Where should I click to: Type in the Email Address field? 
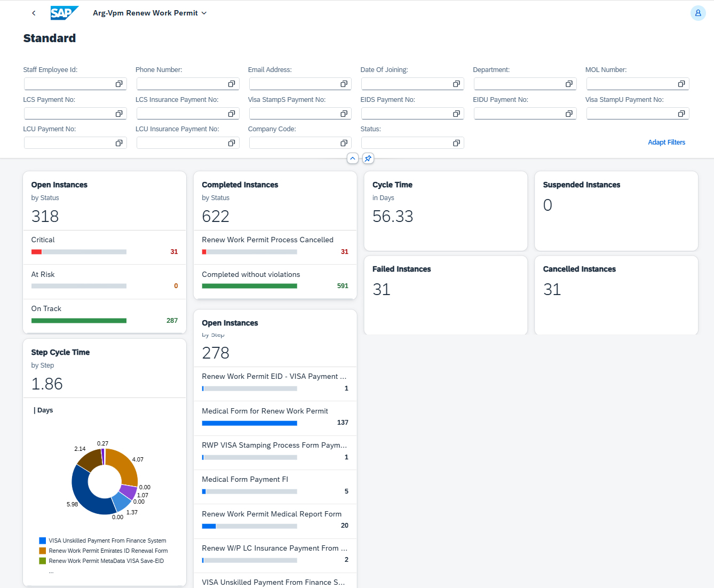click(294, 84)
